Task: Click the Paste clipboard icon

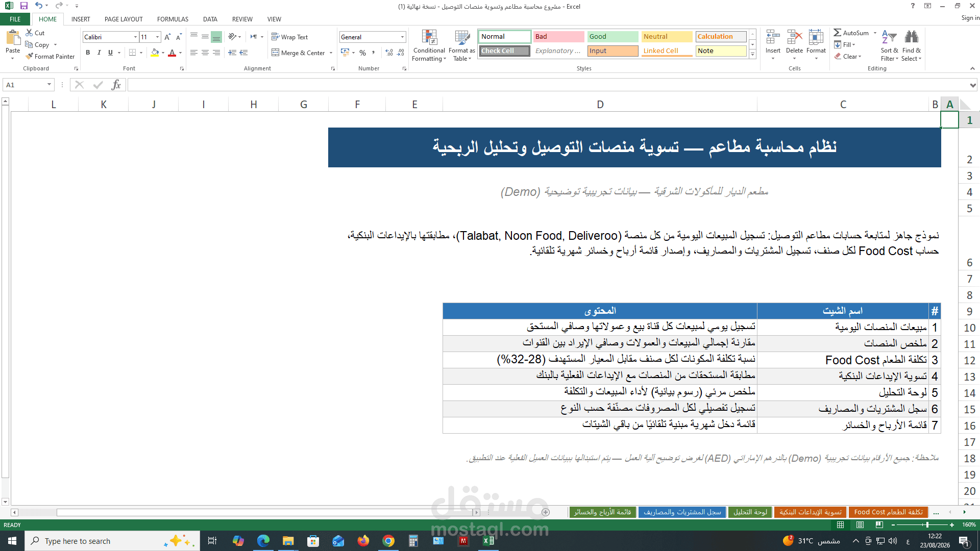Action: 12,38
